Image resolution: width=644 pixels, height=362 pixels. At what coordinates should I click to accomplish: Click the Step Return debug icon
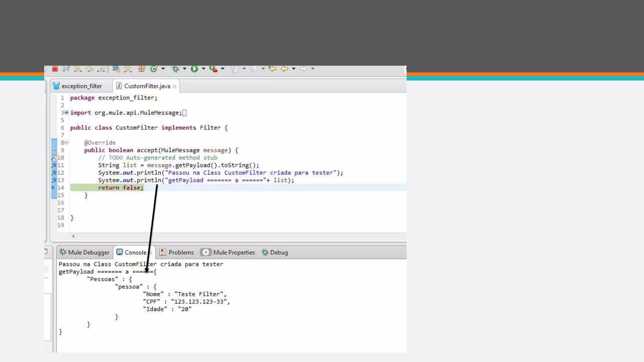point(101,69)
